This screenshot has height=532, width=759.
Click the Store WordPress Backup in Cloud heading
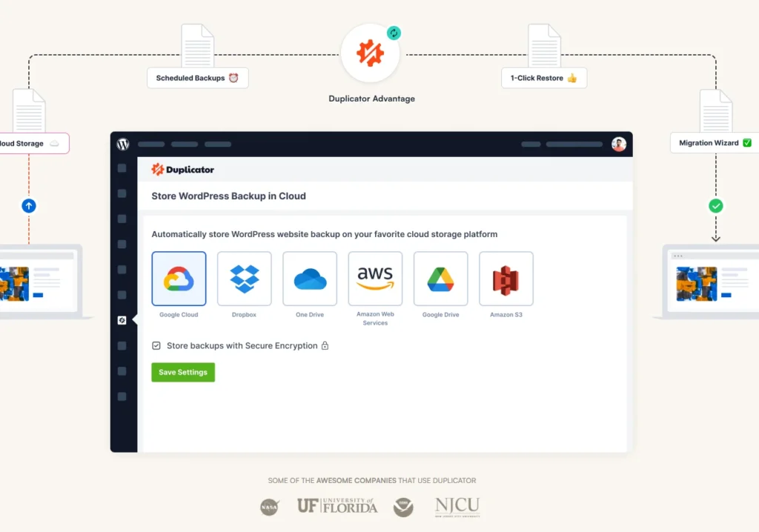point(228,196)
